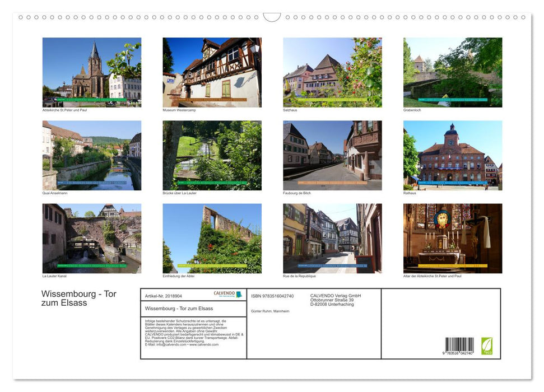The height and width of the screenshot is (392, 544).
Task: Open the Rue de la Republique image
Action: 332,238
